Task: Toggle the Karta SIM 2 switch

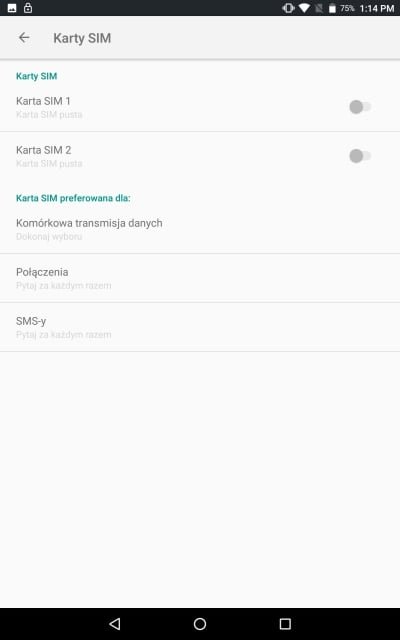Action: [x=360, y=156]
